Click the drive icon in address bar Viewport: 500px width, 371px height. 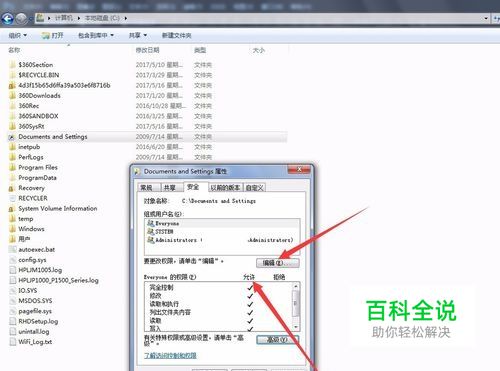(x=40, y=18)
